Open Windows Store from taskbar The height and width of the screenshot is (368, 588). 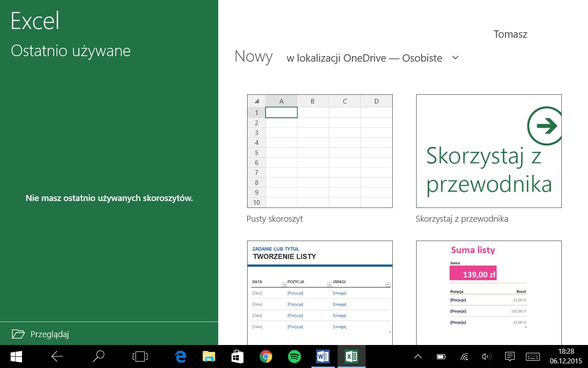point(237,356)
